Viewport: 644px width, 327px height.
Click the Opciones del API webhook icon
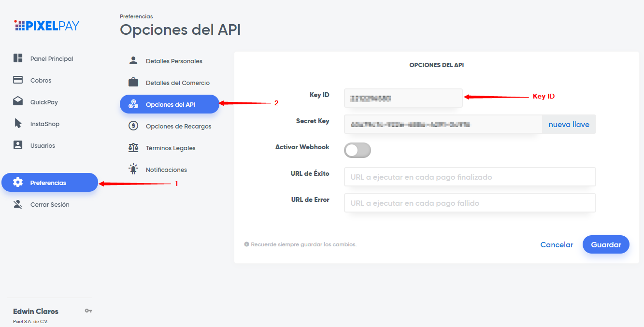(133, 104)
